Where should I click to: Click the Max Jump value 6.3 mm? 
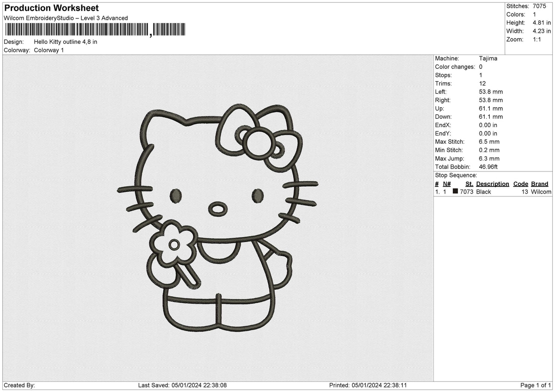click(x=489, y=158)
